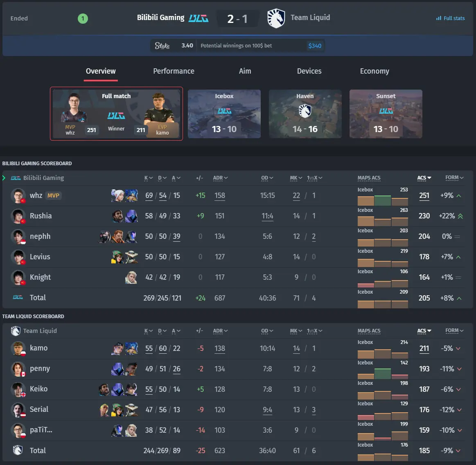The height and width of the screenshot is (465, 476).
Task: Click Keiko's +5 plus-minus value
Action: pyautogui.click(x=201, y=389)
